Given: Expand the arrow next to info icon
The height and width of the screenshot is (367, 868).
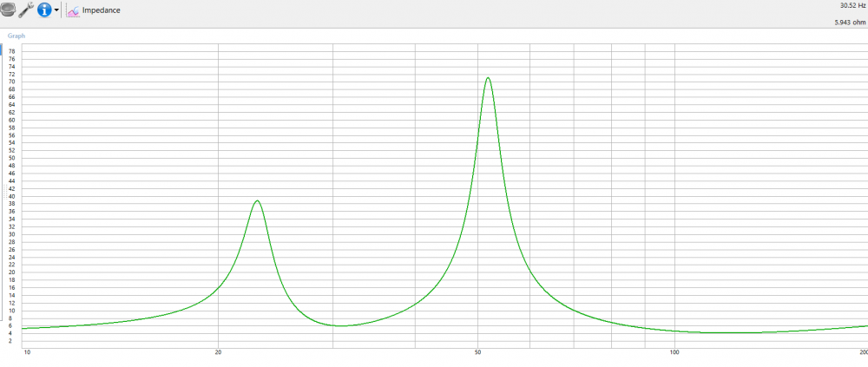Looking at the screenshot, I should [56, 10].
